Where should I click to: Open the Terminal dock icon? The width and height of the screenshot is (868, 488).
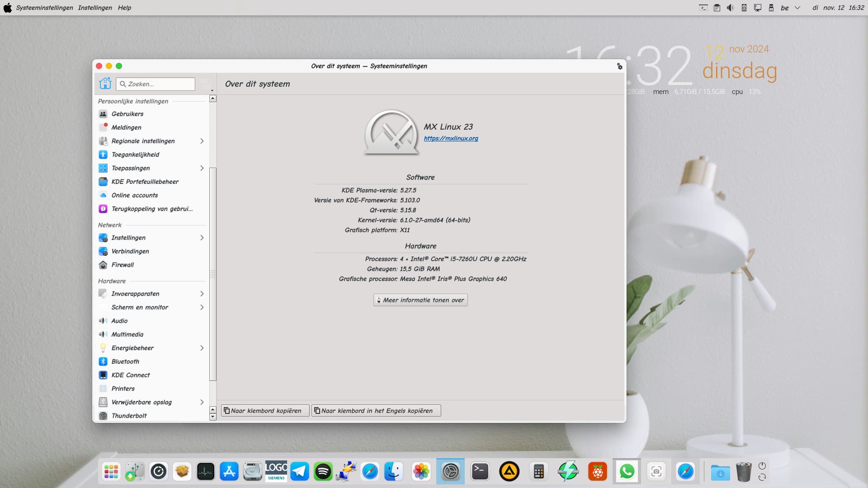click(x=480, y=472)
